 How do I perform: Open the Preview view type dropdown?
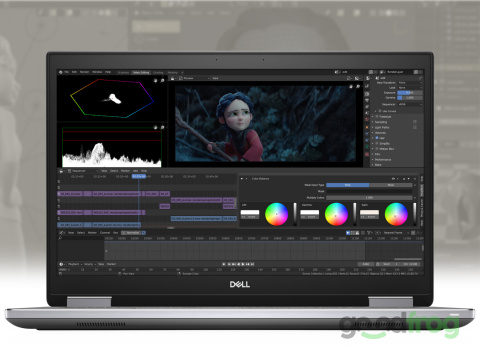point(194,78)
